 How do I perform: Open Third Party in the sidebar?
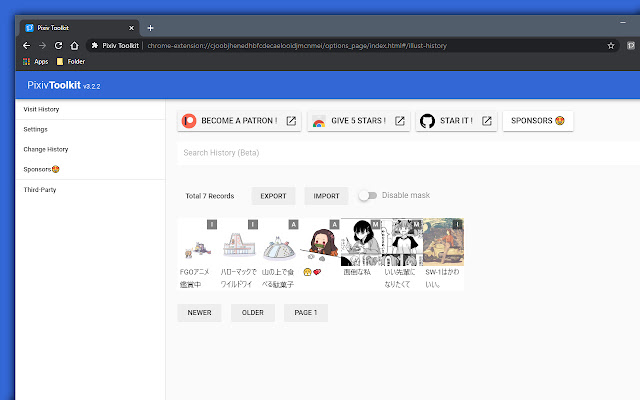(x=40, y=189)
